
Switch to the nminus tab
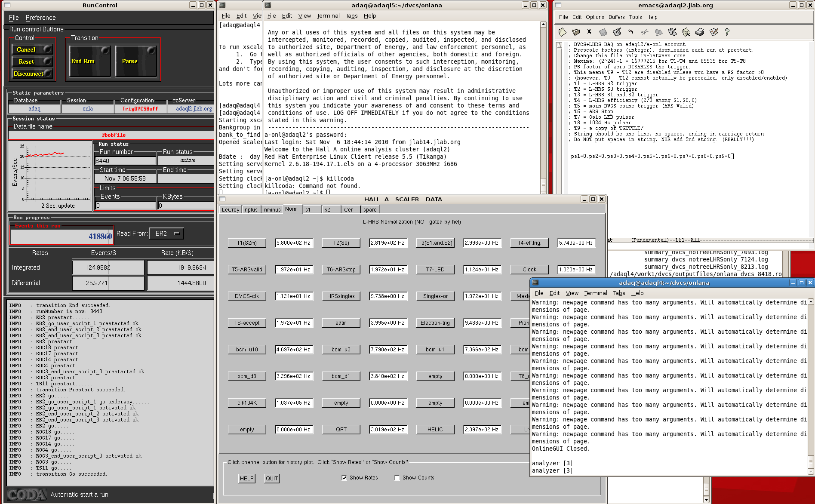pyautogui.click(x=272, y=210)
